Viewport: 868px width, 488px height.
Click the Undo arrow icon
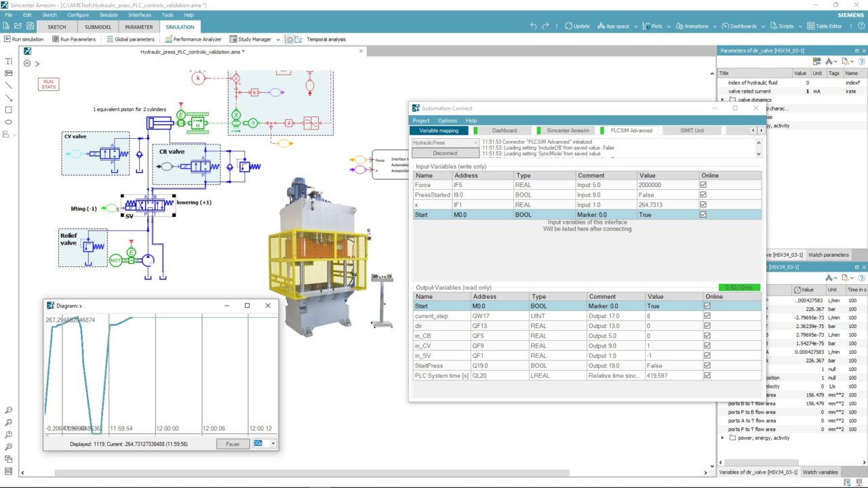pyautogui.click(x=534, y=26)
